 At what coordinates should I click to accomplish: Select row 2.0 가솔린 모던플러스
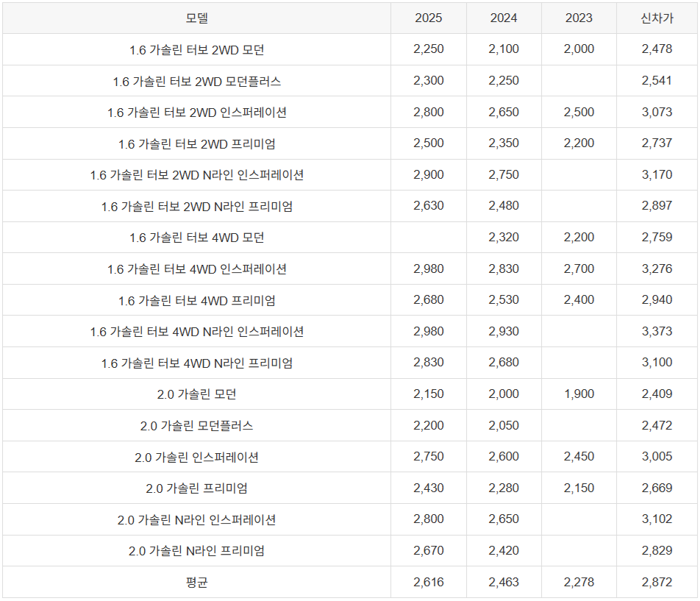click(x=350, y=425)
